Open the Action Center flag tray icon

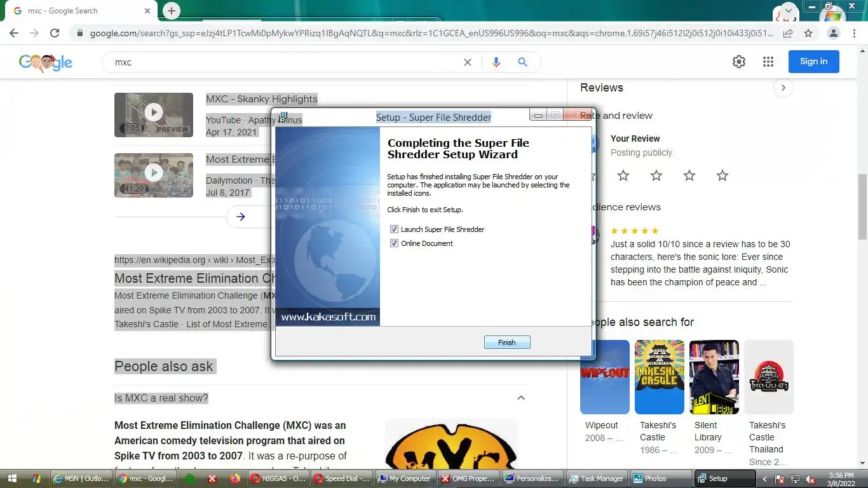(x=780, y=479)
